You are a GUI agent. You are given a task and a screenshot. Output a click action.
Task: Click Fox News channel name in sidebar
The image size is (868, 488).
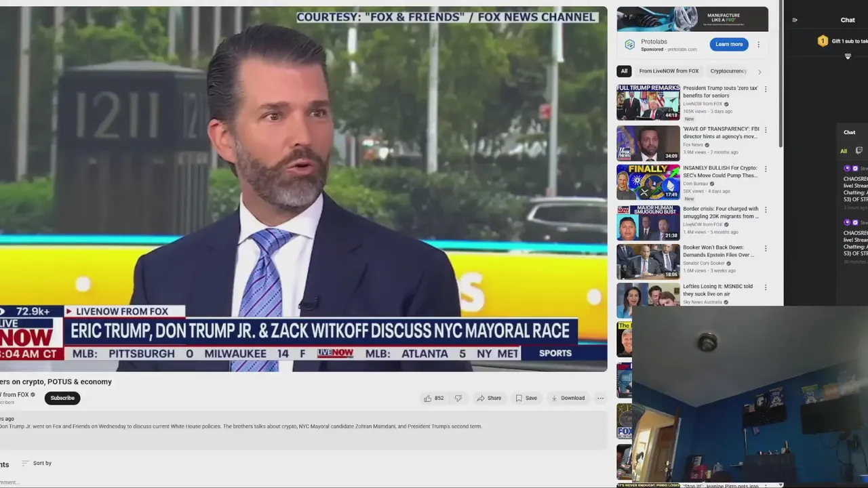[x=693, y=144]
